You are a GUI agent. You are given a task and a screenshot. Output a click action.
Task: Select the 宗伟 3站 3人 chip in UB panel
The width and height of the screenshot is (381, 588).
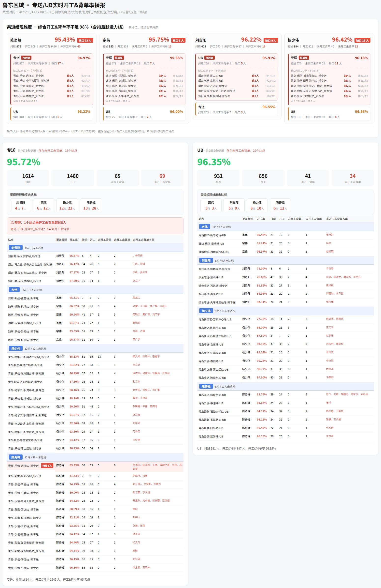211,205
